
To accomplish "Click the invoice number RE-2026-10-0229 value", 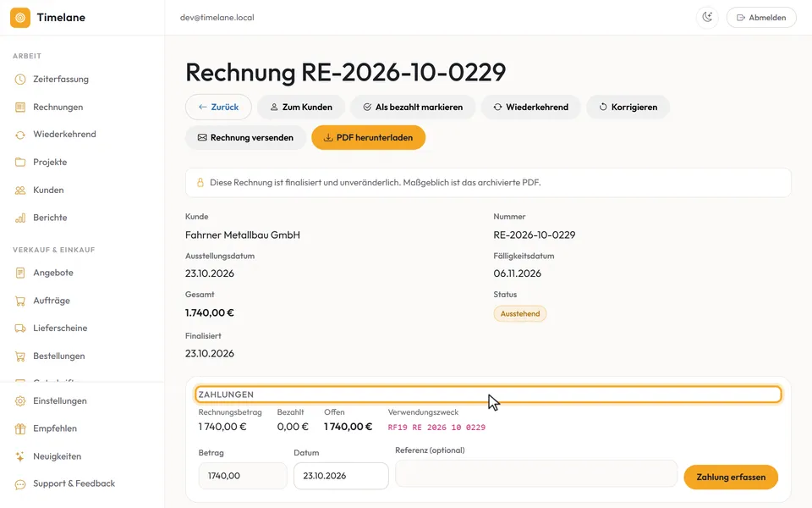I will 534,235.
